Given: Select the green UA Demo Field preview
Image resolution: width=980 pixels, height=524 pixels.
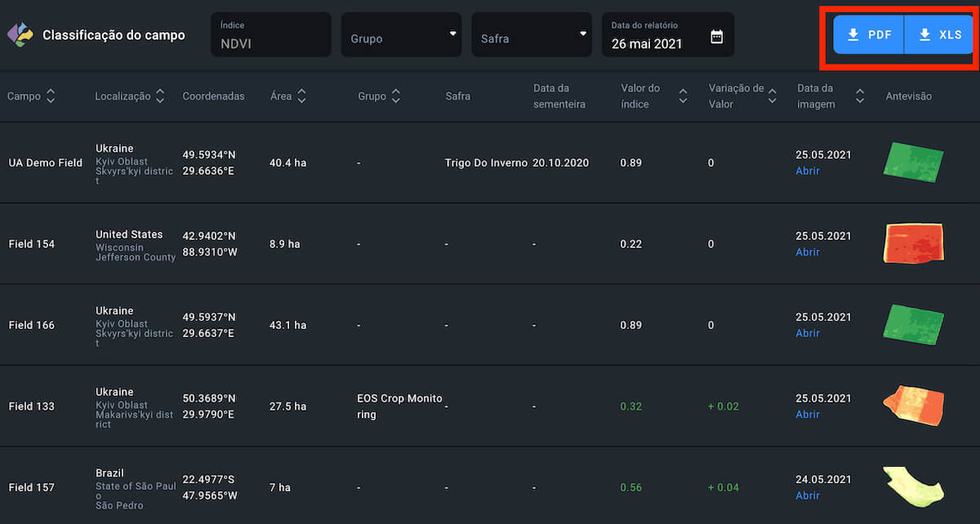Looking at the screenshot, I should [x=913, y=162].
